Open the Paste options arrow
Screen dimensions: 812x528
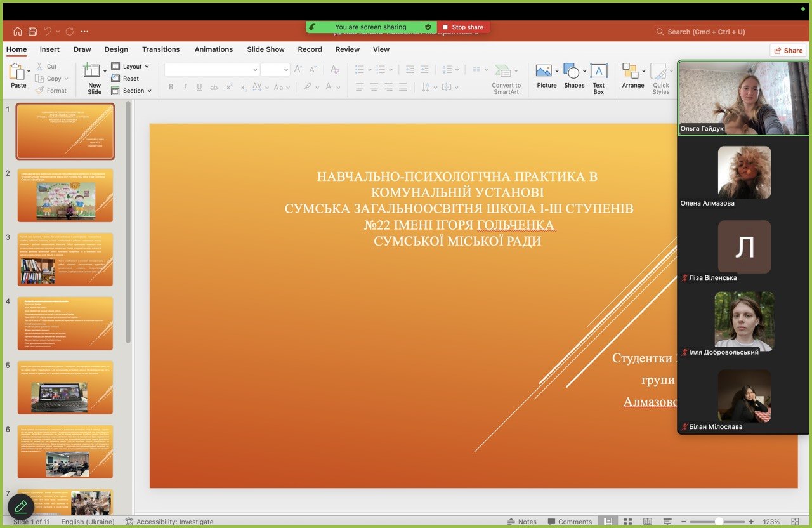click(29, 71)
